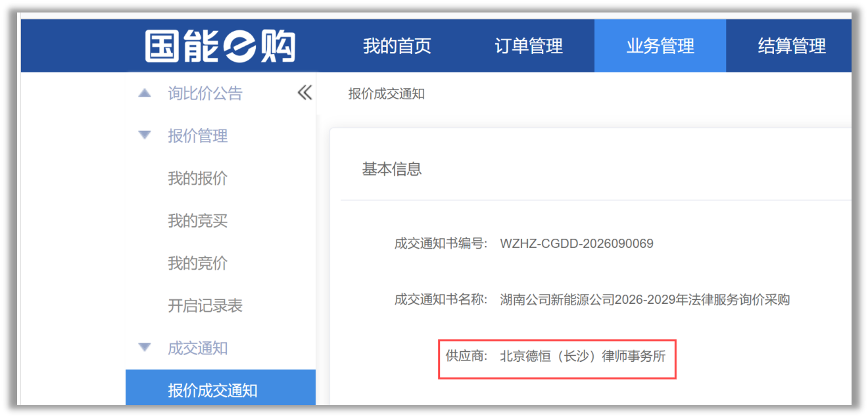Viewport: 868px width, 417px height.
Task: Click the 询比价公告 menu label
Action: coord(205,93)
